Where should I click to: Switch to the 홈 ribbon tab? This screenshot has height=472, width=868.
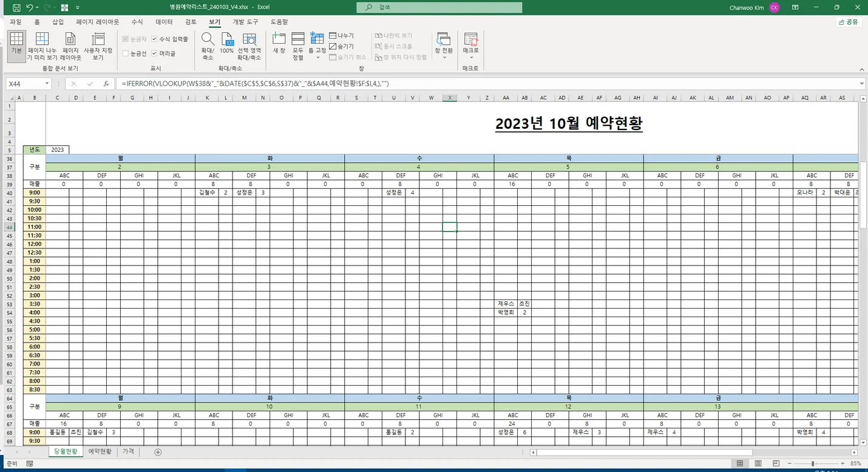click(37, 22)
